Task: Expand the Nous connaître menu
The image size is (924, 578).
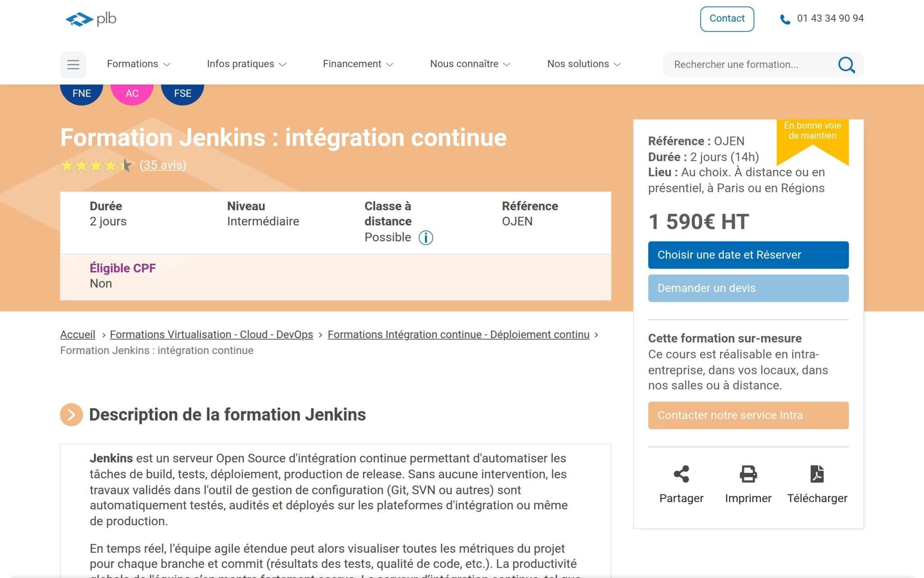Action: click(470, 64)
